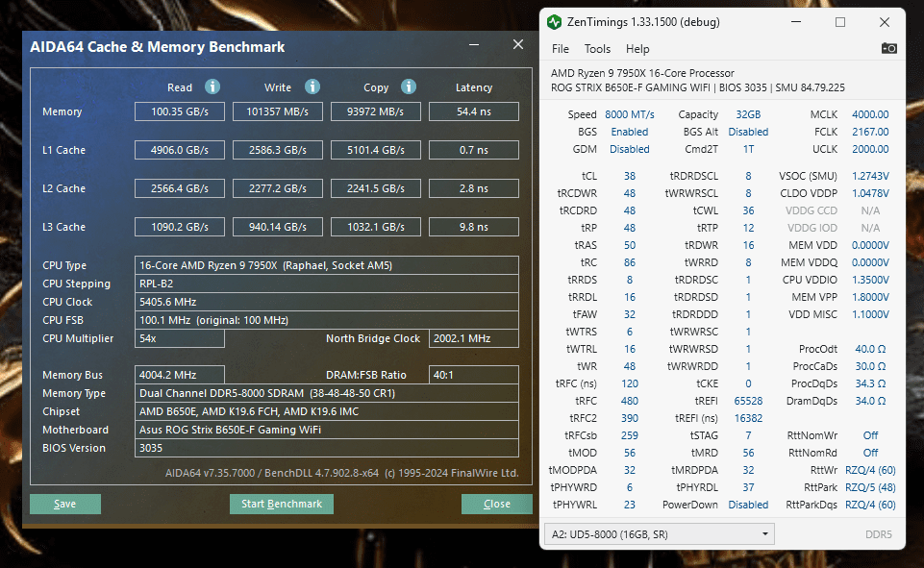Click the VSOC (SMU) 1.2743V value
This screenshot has height=568, width=924.
tap(870, 176)
